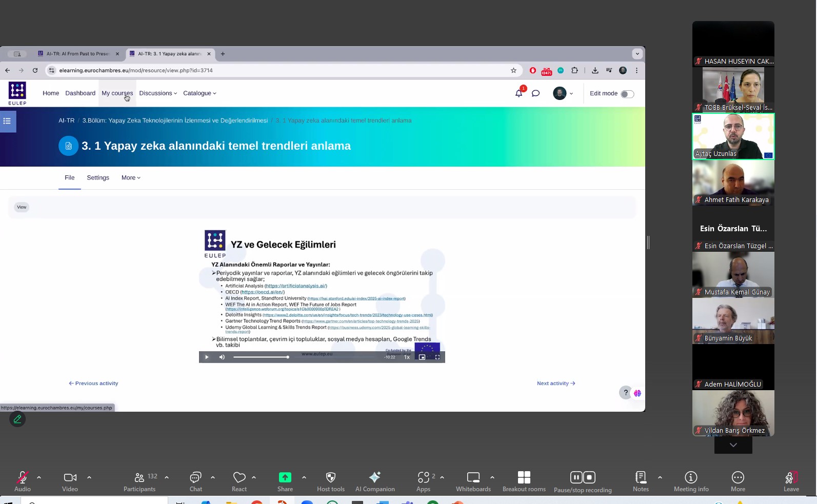Open the More options in Zoom toolbar
The image size is (817, 504).
click(x=738, y=481)
